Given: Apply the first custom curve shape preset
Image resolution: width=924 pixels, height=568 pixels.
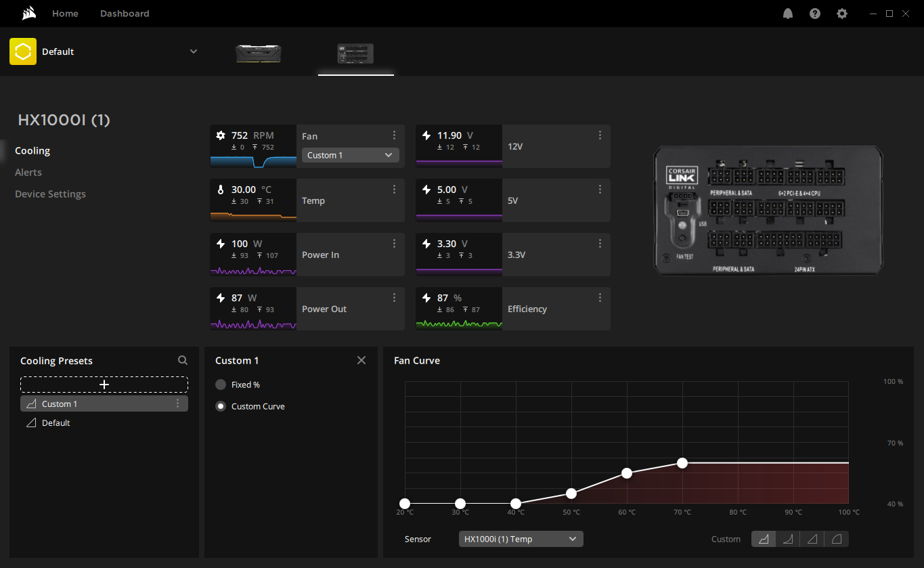Looking at the screenshot, I should click(764, 539).
